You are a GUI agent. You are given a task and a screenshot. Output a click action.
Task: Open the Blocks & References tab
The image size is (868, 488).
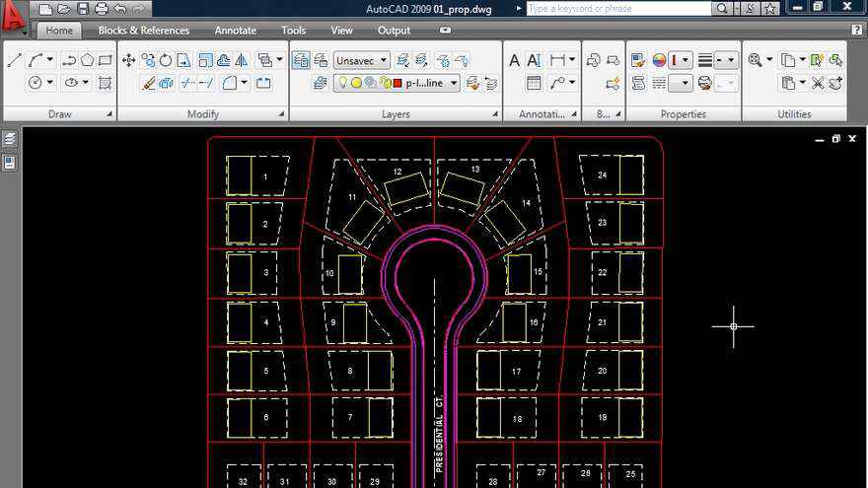144,31
